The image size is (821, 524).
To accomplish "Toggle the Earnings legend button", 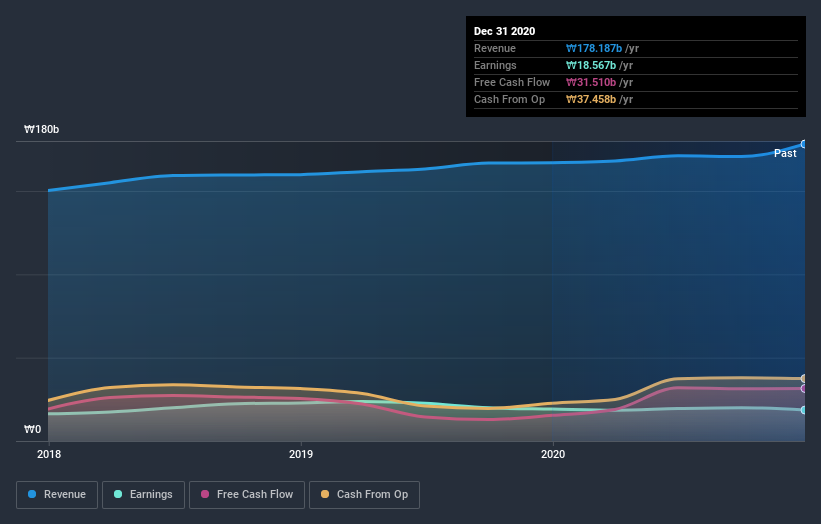I will point(143,495).
